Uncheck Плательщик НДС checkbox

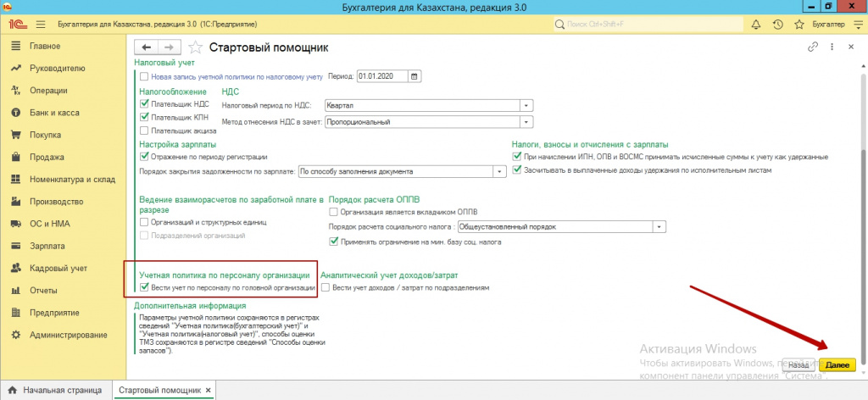tap(144, 103)
